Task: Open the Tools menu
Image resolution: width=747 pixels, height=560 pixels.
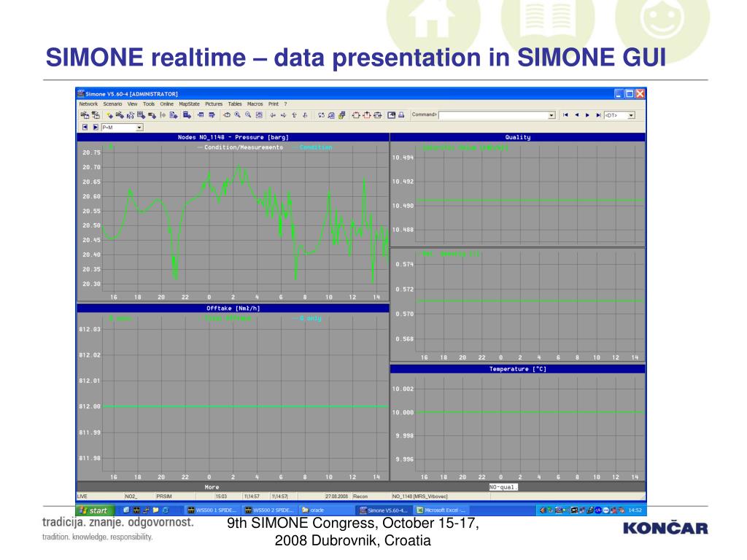Action: 149,104
